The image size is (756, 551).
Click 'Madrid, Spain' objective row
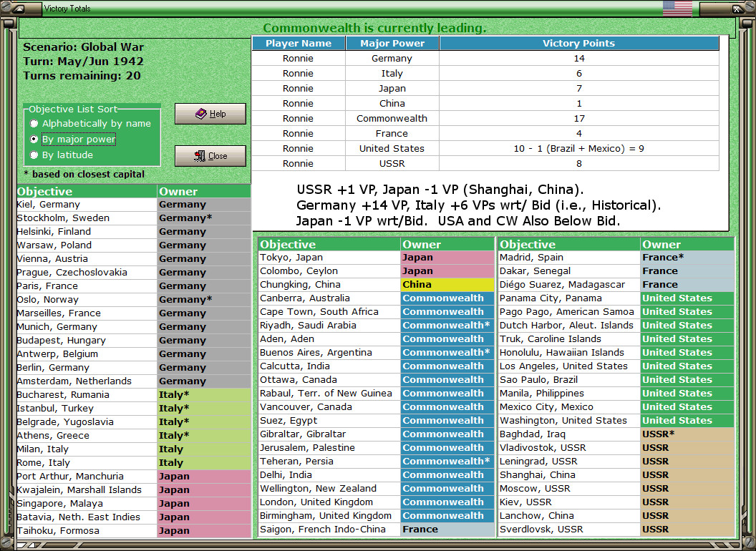[x=616, y=258]
